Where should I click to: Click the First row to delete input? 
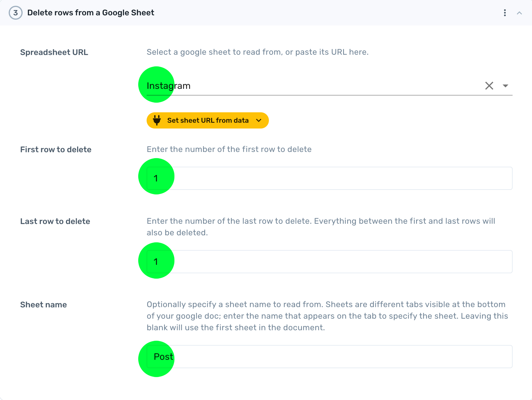click(329, 178)
